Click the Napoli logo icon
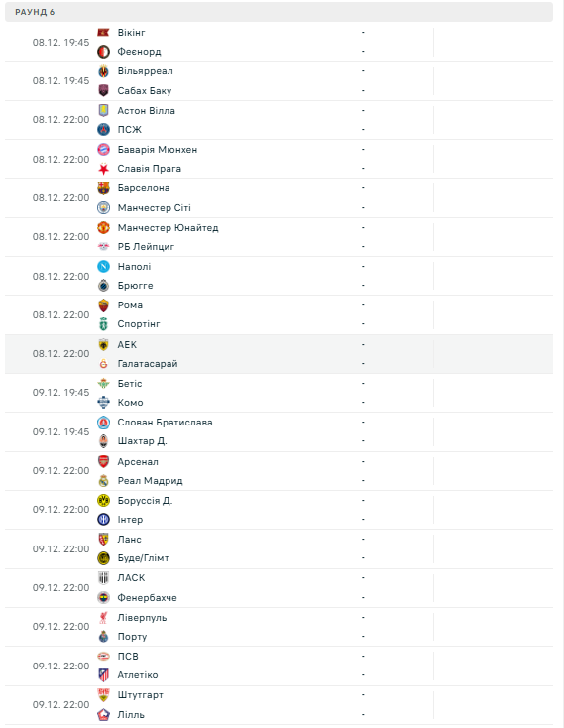 pyautogui.click(x=103, y=267)
